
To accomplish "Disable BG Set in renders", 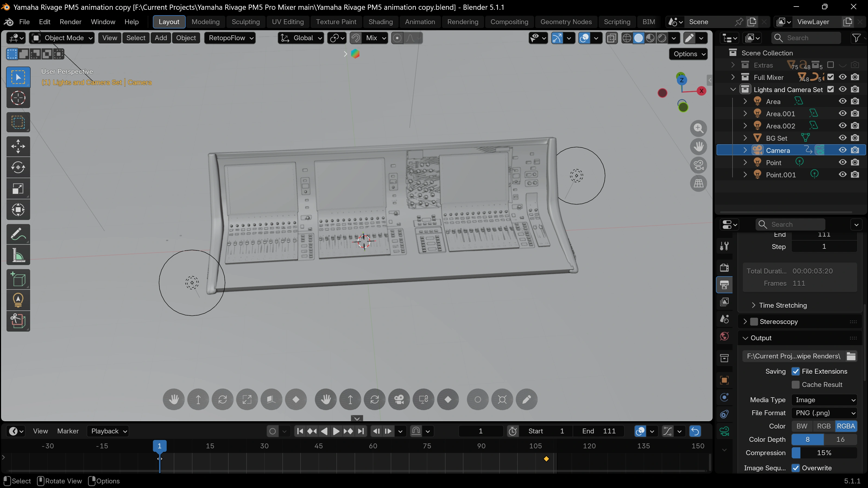I will coord(855,138).
